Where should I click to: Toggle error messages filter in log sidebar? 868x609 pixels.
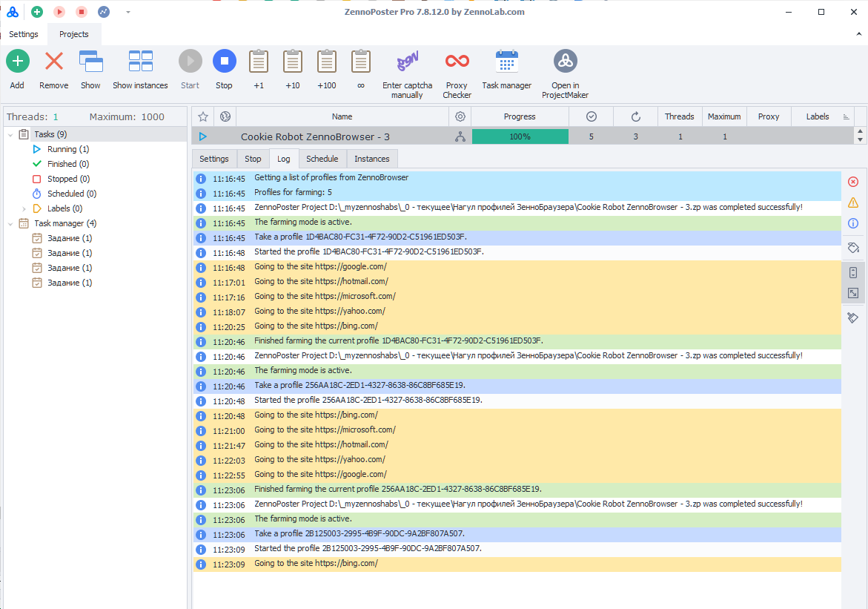[852, 182]
